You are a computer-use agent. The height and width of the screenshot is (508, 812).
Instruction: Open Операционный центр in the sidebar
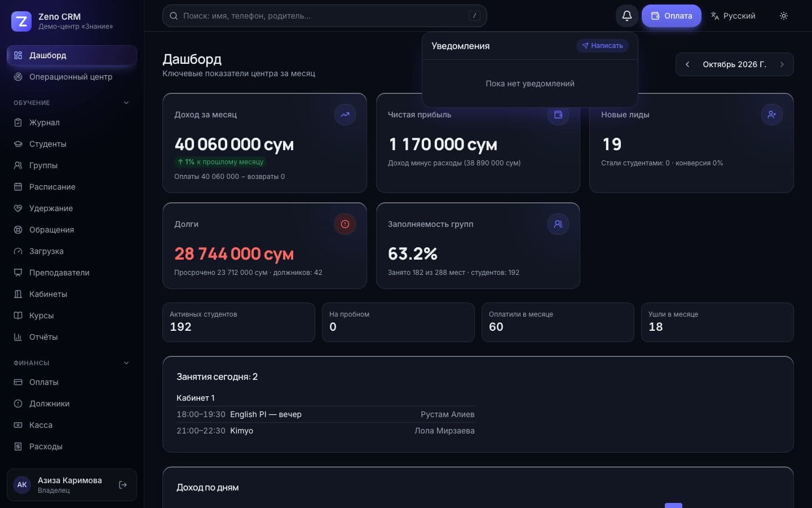pos(72,77)
